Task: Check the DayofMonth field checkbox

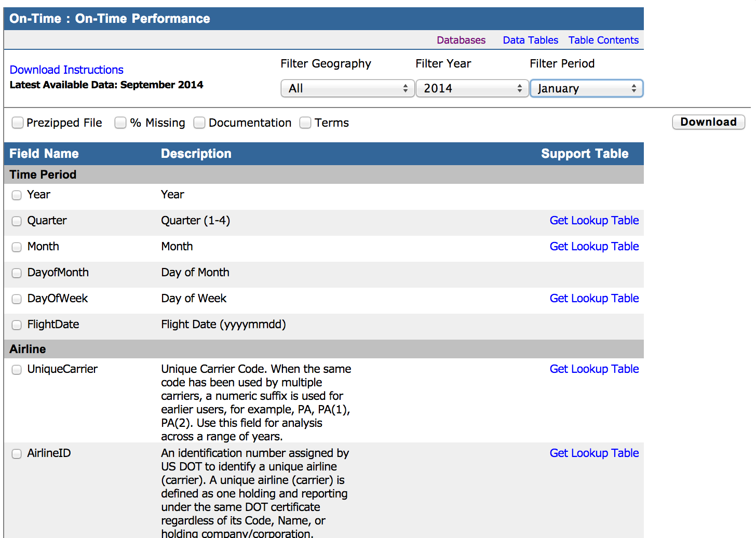Action: click(17, 273)
